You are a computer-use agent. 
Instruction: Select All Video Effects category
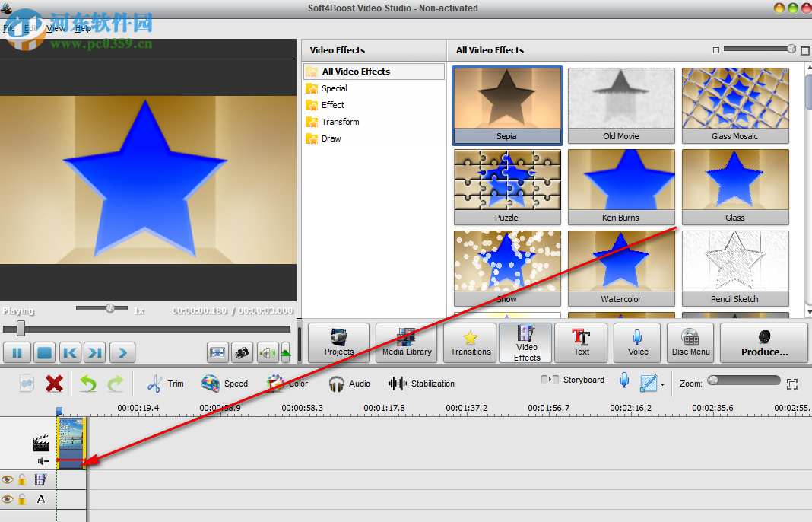tap(374, 72)
